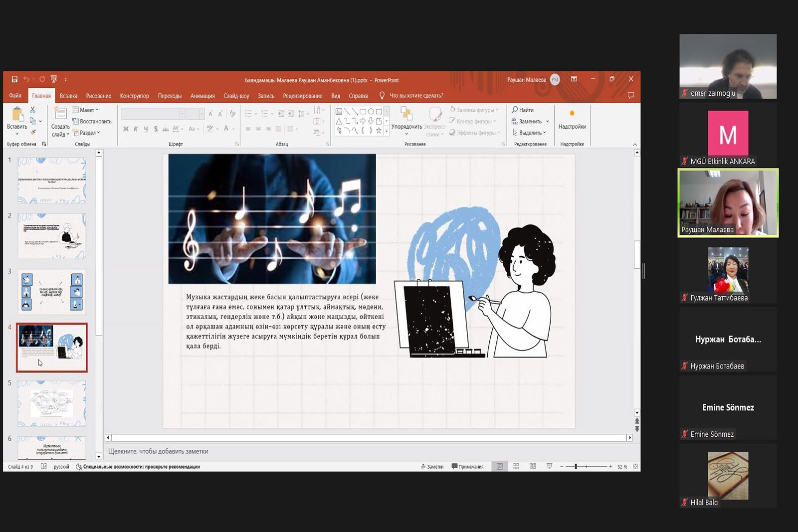The height and width of the screenshot is (532, 798).
Task: Click the Find (Найти) magnifier
Action: [x=523, y=110]
